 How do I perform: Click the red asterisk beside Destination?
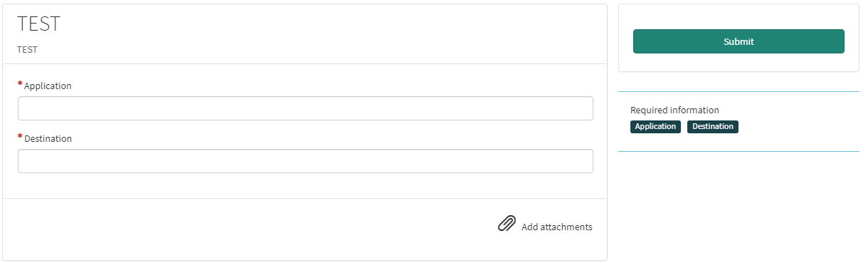tap(20, 137)
